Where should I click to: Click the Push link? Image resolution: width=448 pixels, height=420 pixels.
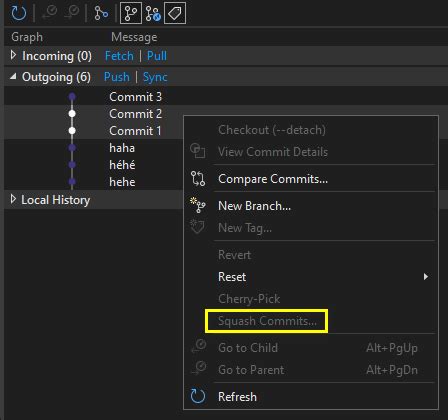tap(116, 77)
